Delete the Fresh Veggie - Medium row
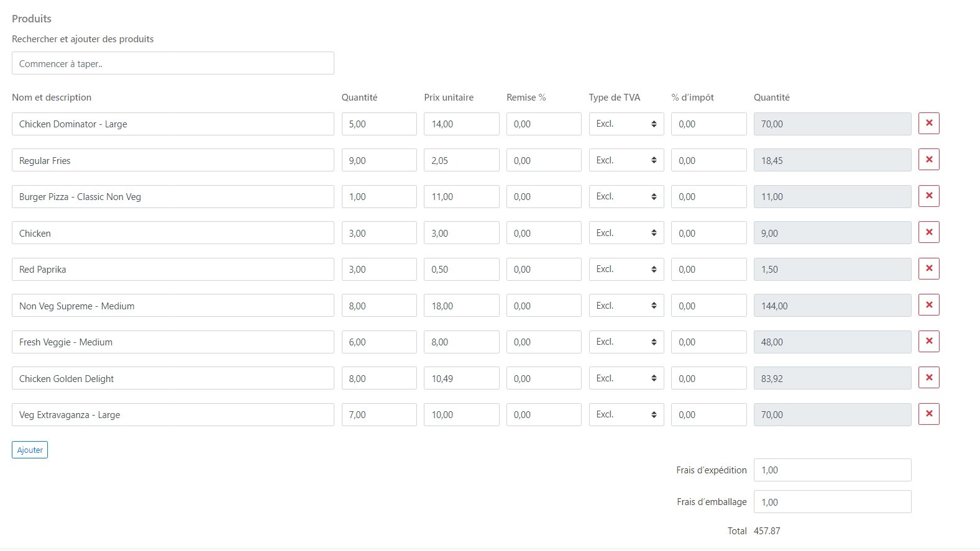This screenshot has width=980, height=551. coord(928,341)
